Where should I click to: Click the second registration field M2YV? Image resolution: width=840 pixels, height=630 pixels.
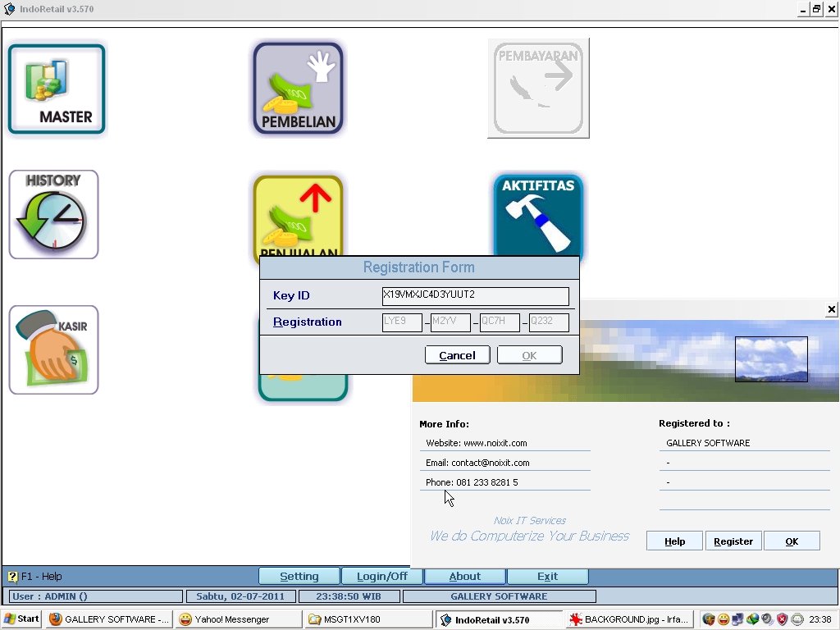(x=450, y=322)
